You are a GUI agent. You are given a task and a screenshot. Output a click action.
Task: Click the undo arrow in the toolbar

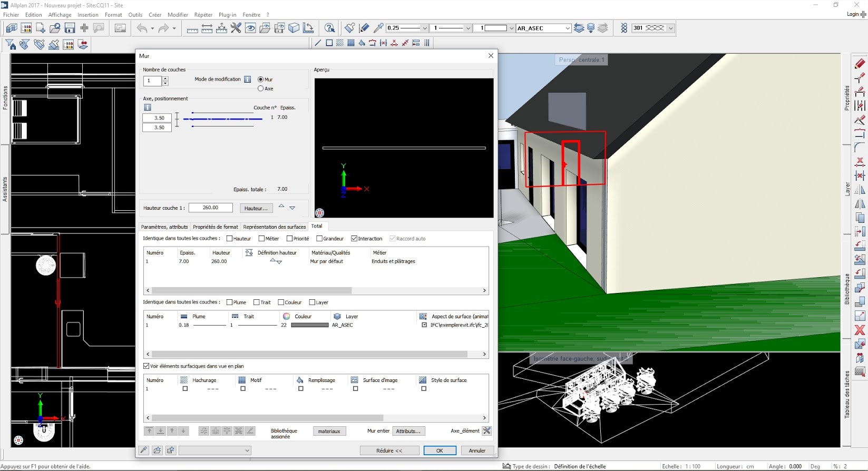pyautogui.click(x=142, y=28)
